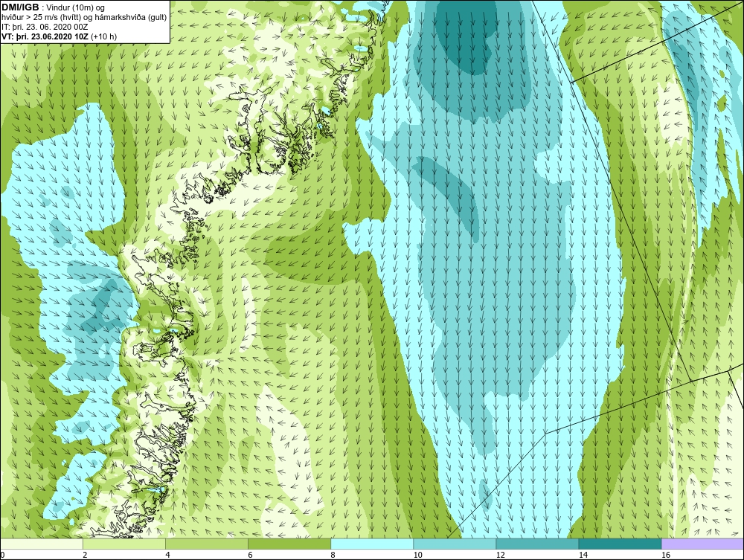
Task: Click the legend tick label '12'
Action: click(x=500, y=555)
